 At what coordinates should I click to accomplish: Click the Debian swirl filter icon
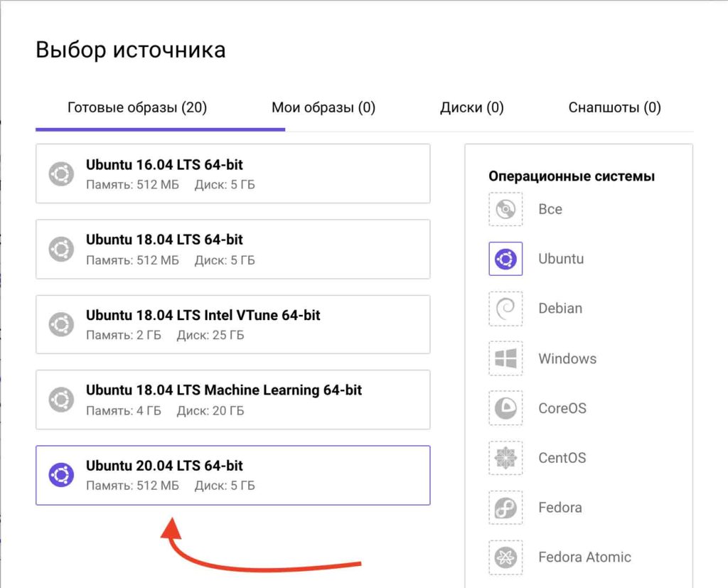point(505,309)
